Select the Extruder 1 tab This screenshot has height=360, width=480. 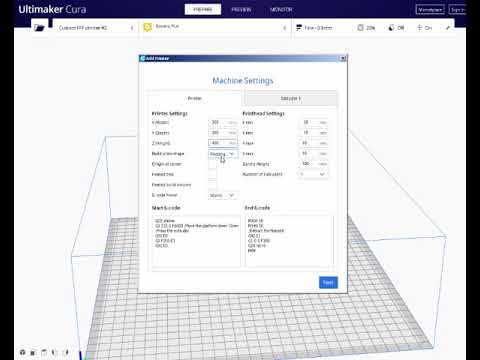(x=291, y=98)
